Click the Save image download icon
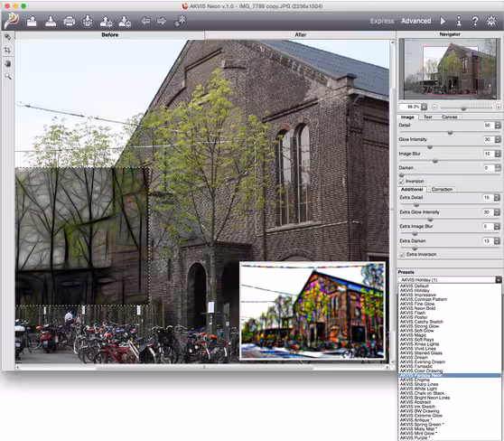This screenshot has height=441, width=504. point(51,21)
